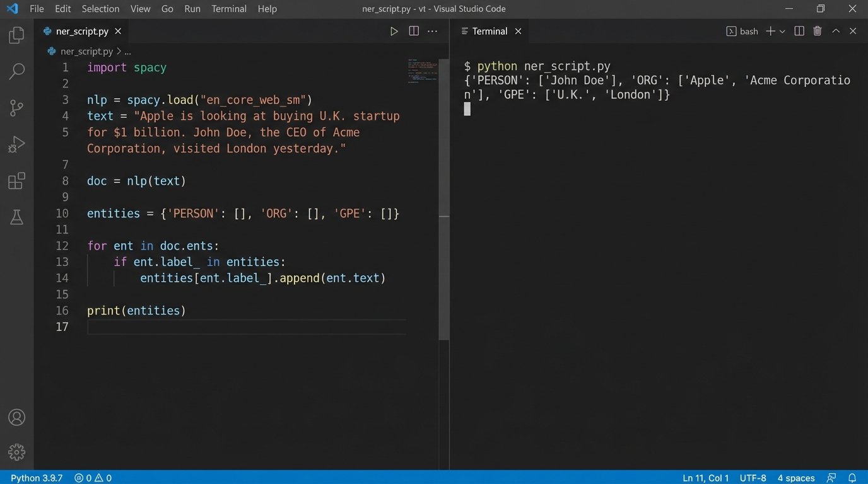Kill terminal with trash icon
Viewport: 868px width, 484px height.
pos(818,31)
